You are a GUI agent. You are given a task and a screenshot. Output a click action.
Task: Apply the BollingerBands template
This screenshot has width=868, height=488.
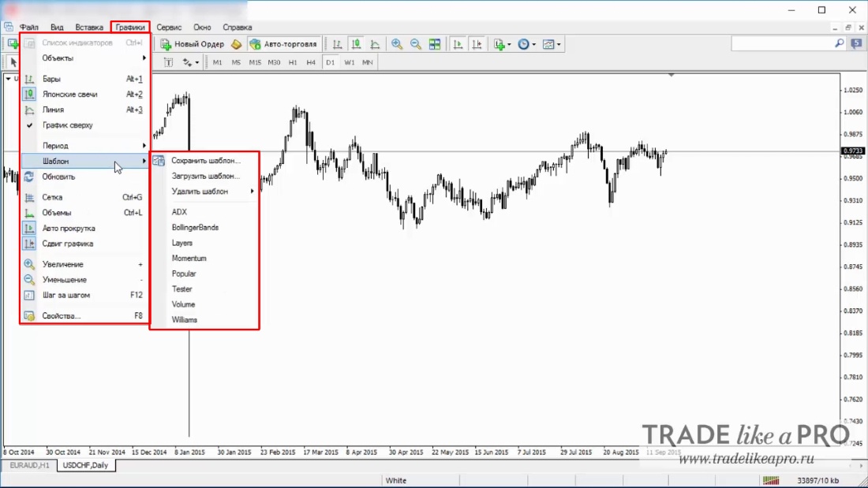[x=204, y=228]
